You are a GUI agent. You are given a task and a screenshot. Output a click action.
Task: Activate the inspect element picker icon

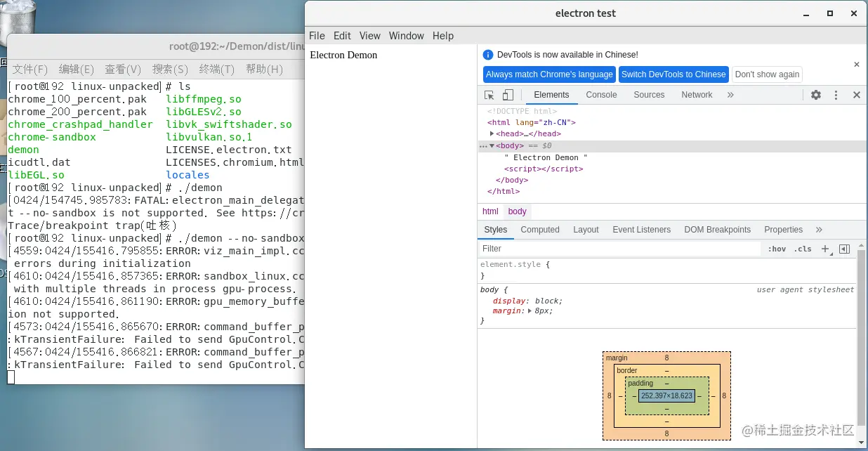(489, 95)
